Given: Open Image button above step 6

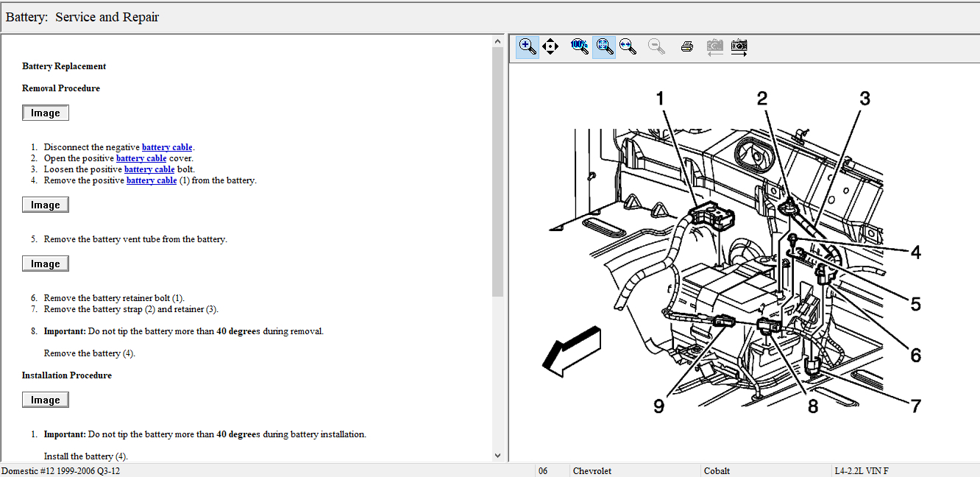Looking at the screenshot, I should click(x=46, y=264).
